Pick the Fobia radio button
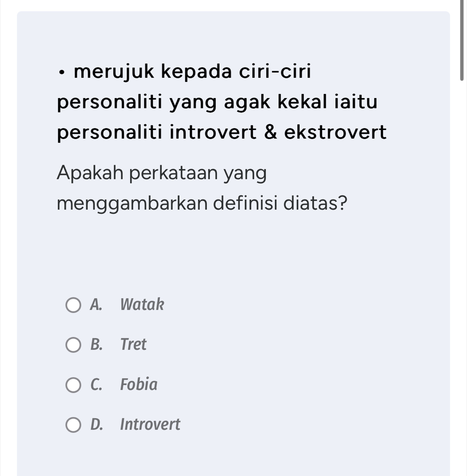 click(74, 385)
